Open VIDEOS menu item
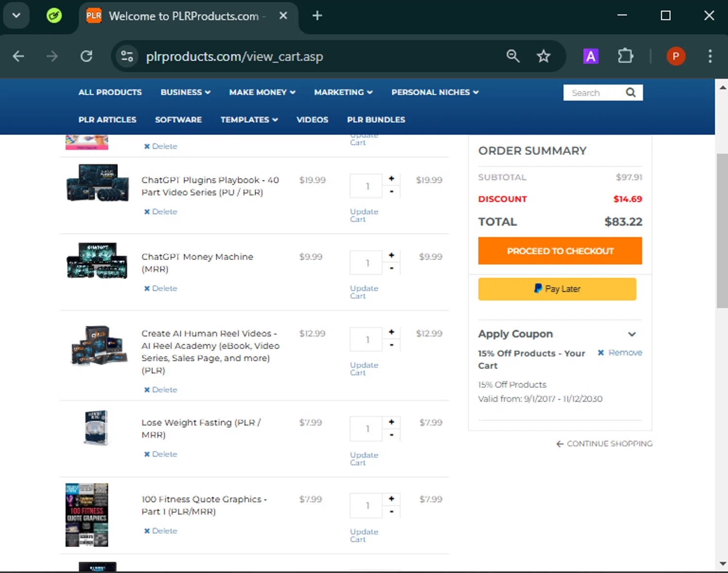This screenshot has height=573, width=728. click(312, 119)
